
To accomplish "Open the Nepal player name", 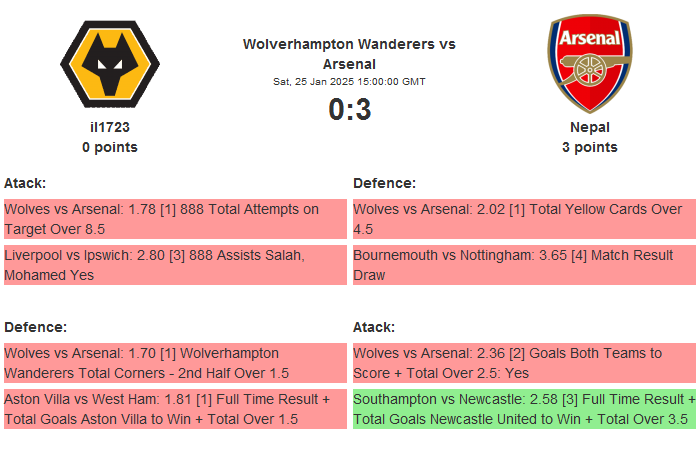I will (x=590, y=127).
